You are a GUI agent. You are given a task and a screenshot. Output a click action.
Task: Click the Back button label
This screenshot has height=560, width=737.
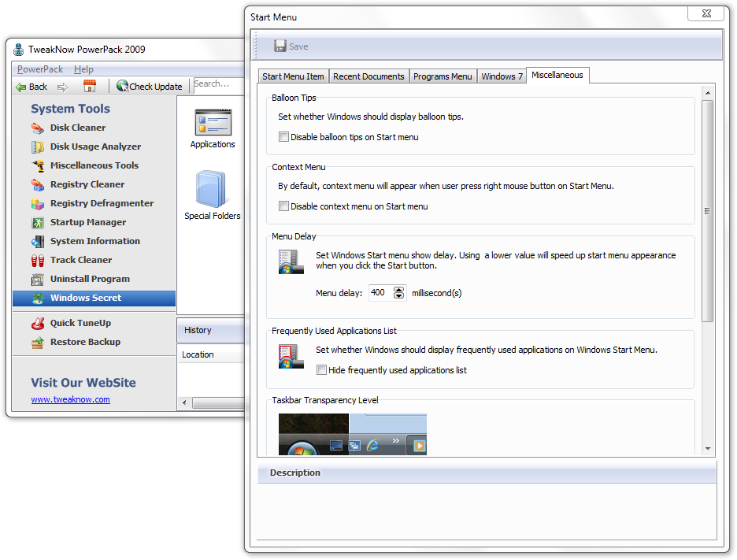click(38, 87)
